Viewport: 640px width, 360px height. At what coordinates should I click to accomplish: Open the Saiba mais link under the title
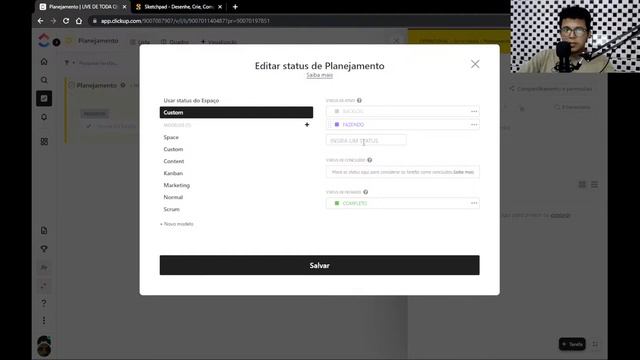tap(319, 75)
